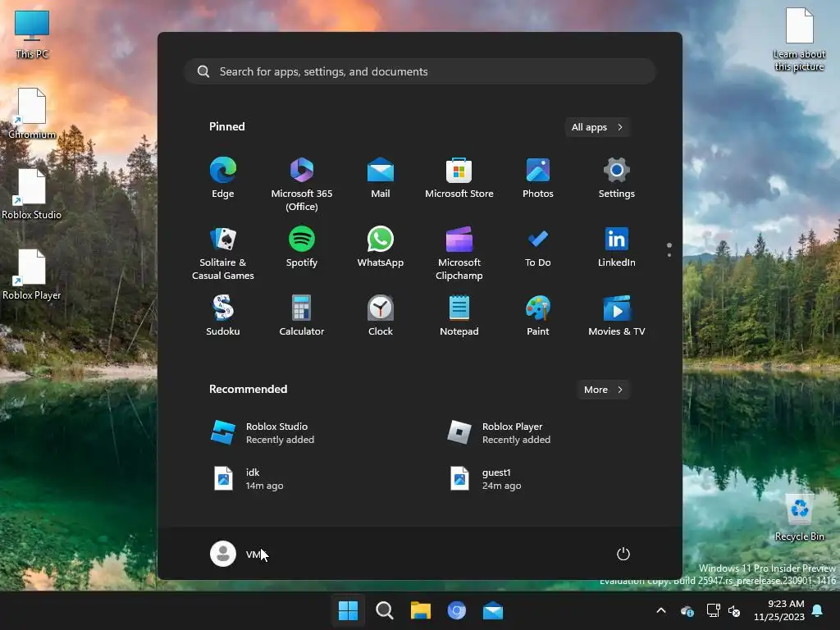Open Mail from the taskbar
Viewport: 840px width, 630px height.
click(x=493, y=610)
